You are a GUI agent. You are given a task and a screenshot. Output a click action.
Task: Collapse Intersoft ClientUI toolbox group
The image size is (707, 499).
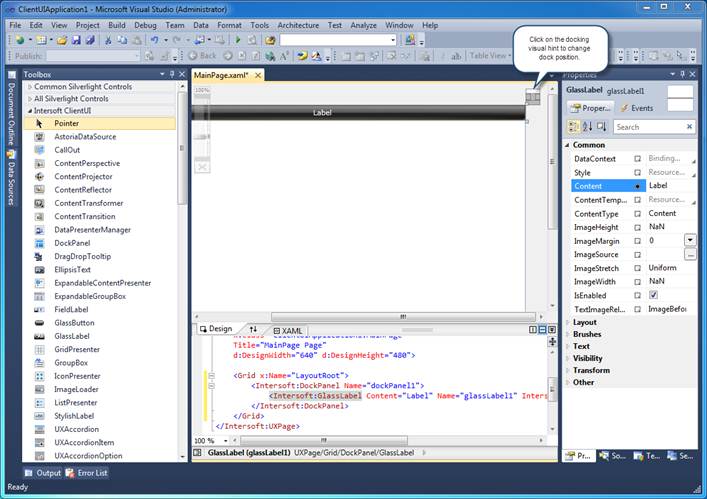[30, 110]
